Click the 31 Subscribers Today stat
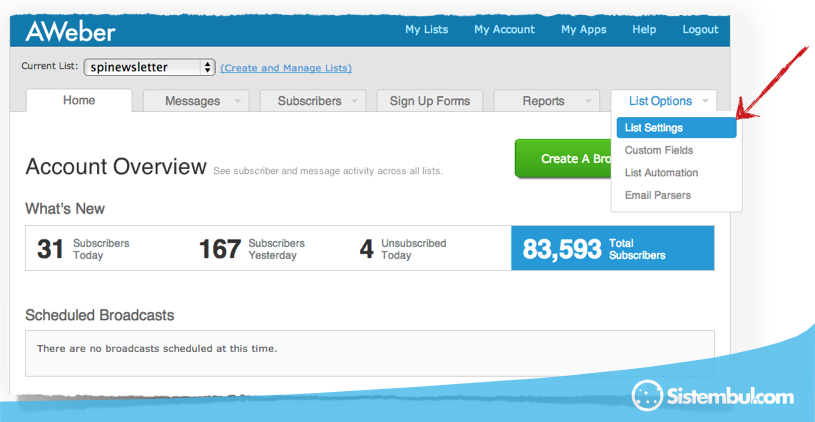Screen dimensions: 815x422 pyautogui.click(x=83, y=249)
